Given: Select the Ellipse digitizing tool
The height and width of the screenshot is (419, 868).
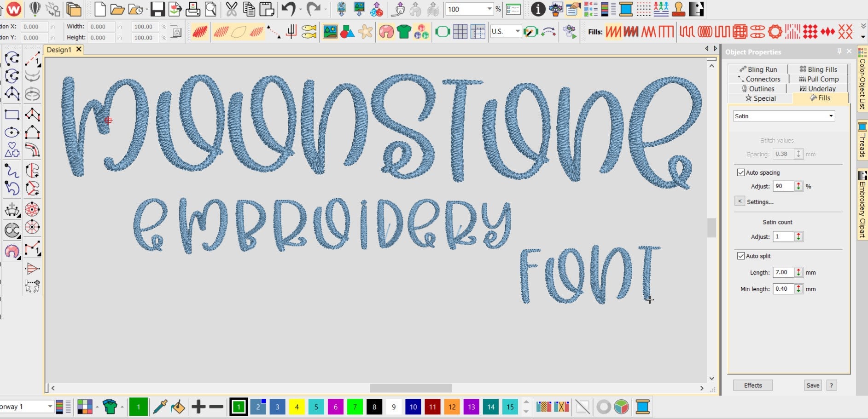Looking at the screenshot, I should pos(12,132).
